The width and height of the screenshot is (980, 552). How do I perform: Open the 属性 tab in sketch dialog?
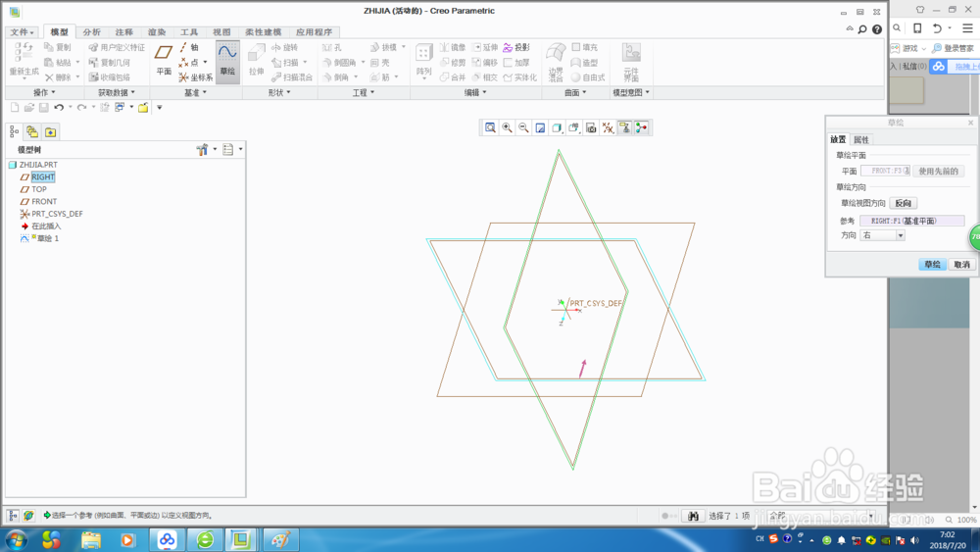click(860, 139)
